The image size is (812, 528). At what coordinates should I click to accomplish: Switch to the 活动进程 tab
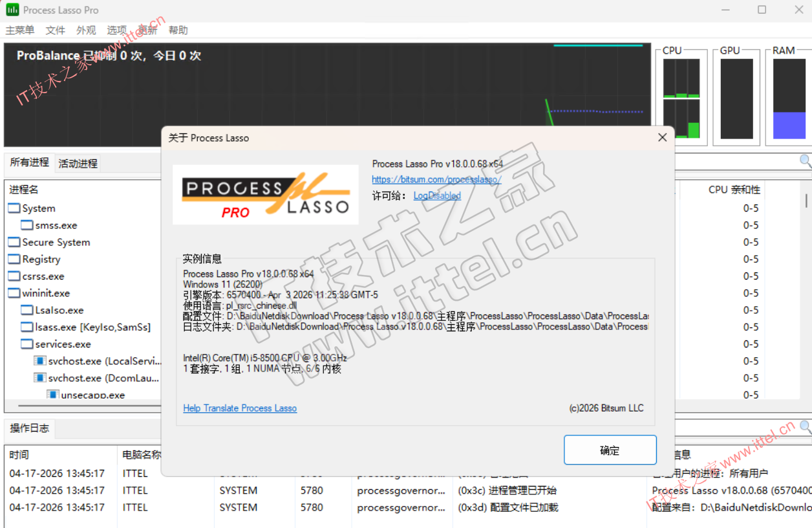pyautogui.click(x=78, y=164)
